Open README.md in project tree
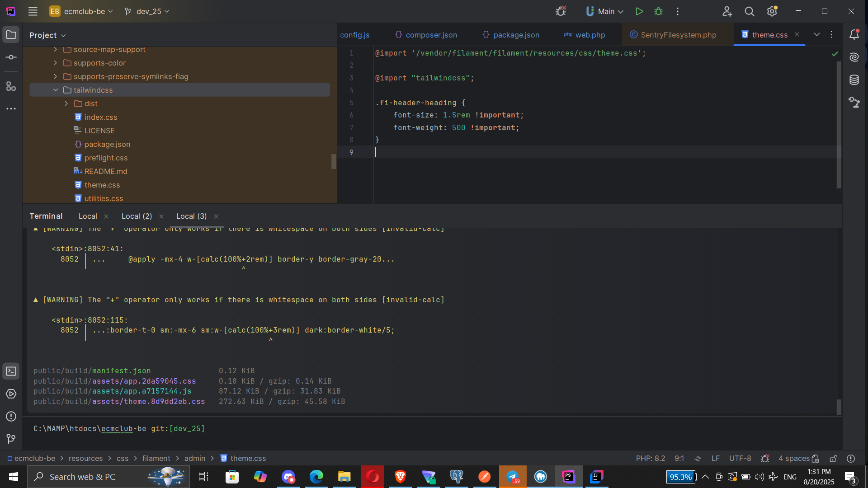 point(106,171)
